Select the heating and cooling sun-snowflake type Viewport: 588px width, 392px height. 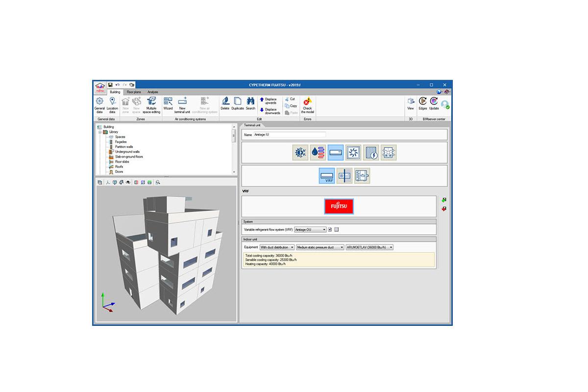click(300, 152)
